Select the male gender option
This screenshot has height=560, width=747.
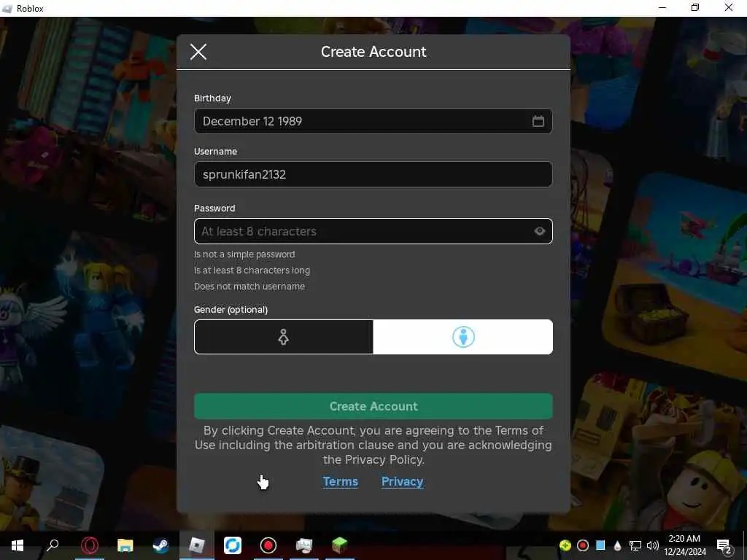463,337
